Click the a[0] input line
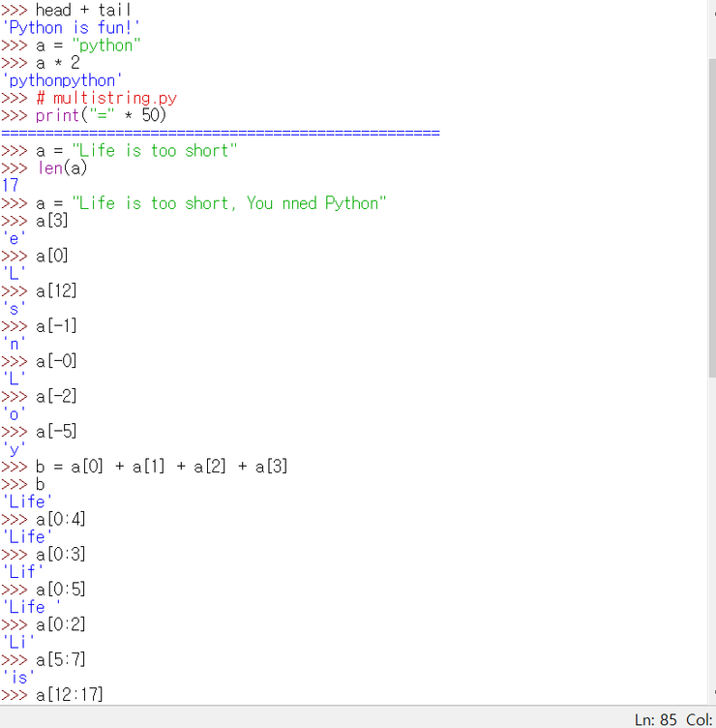The height and width of the screenshot is (728, 716). [x=52, y=256]
